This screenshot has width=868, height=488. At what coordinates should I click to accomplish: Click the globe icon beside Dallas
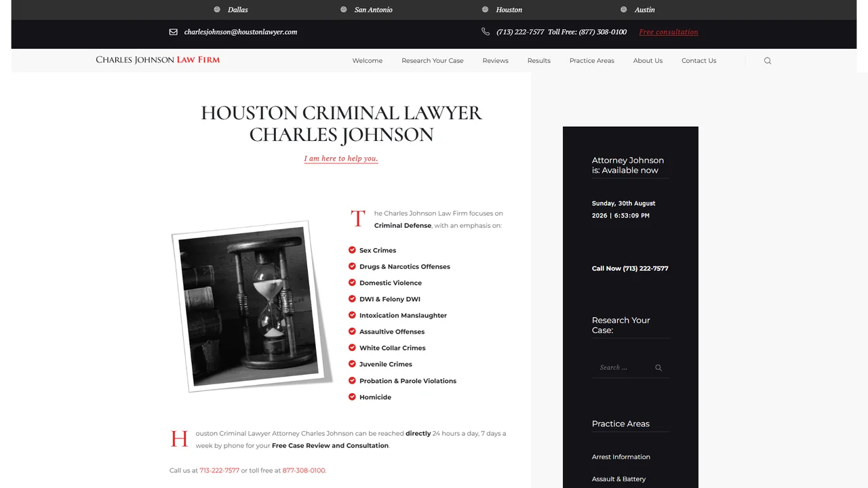217,9
